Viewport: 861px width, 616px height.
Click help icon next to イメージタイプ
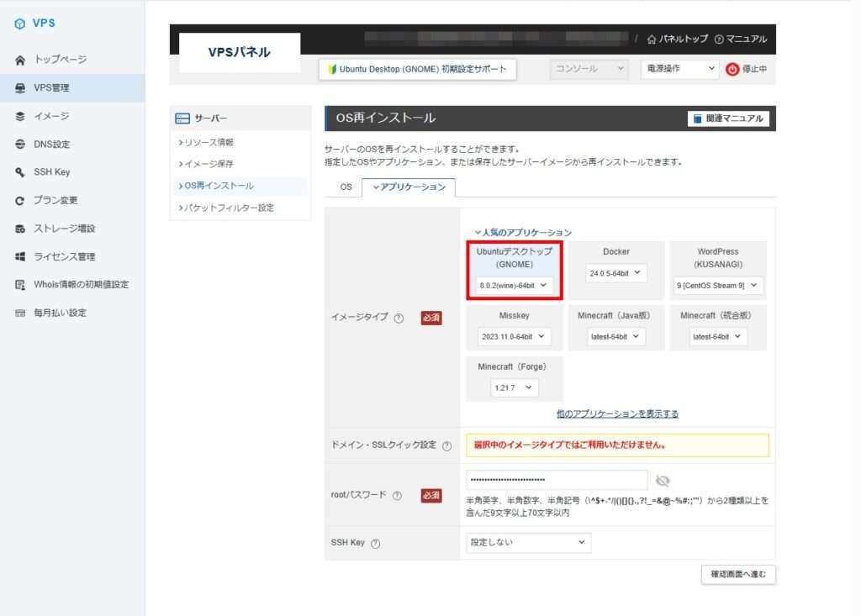click(399, 318)
